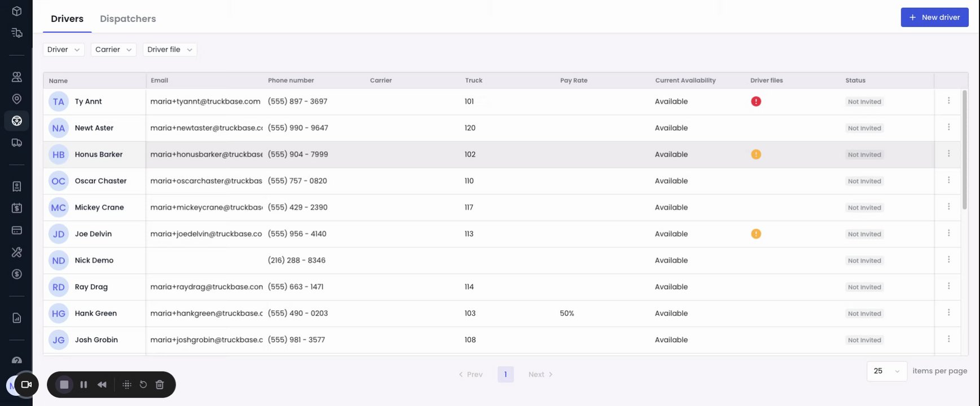
Task: Open the wrench maintenance sidebar icon
Action: [17, 252]
